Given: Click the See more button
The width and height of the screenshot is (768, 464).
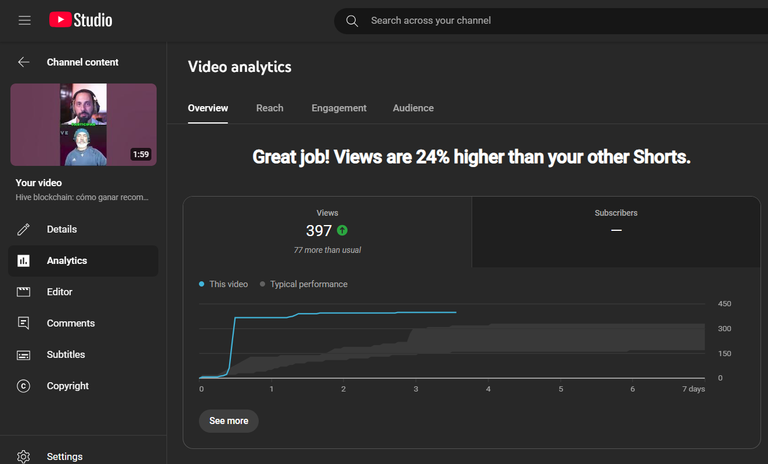Looking at the screenshot, I should coord(229,421).
